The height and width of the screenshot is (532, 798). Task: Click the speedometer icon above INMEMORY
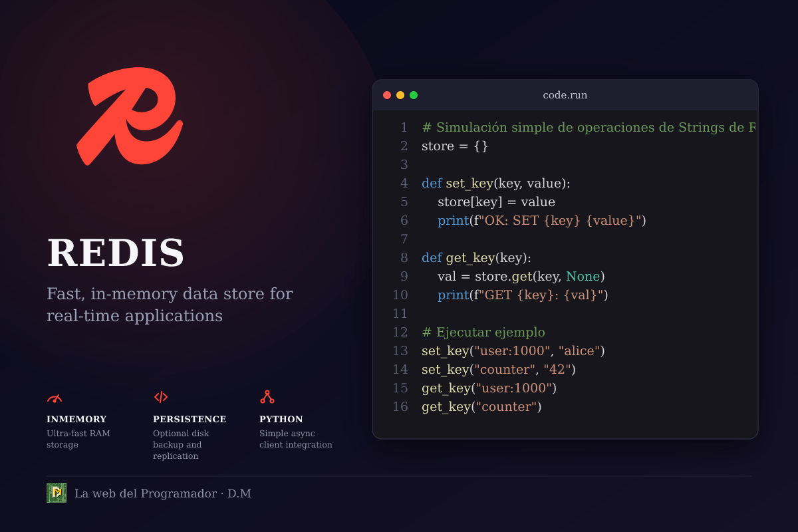click(x=55, y=398)
